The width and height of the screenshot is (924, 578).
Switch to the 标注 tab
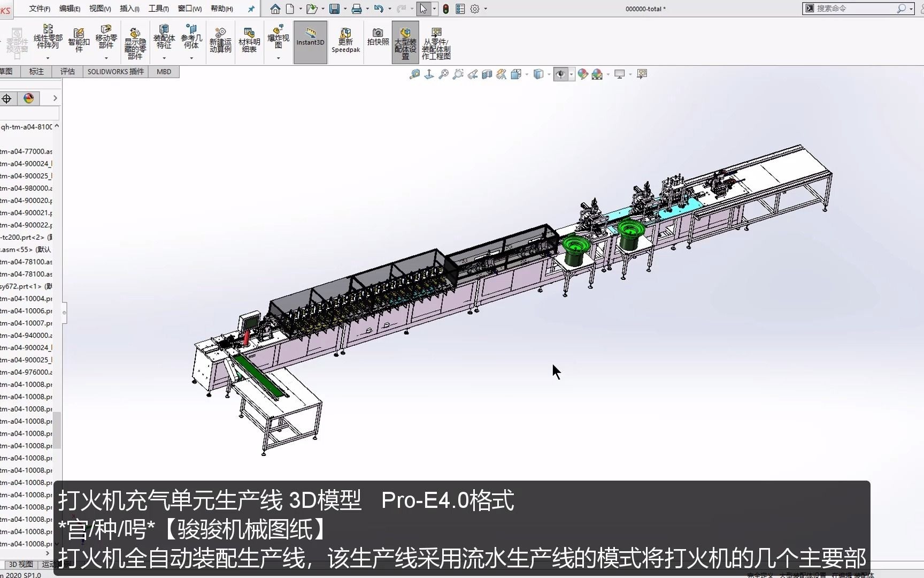(36, 72)
